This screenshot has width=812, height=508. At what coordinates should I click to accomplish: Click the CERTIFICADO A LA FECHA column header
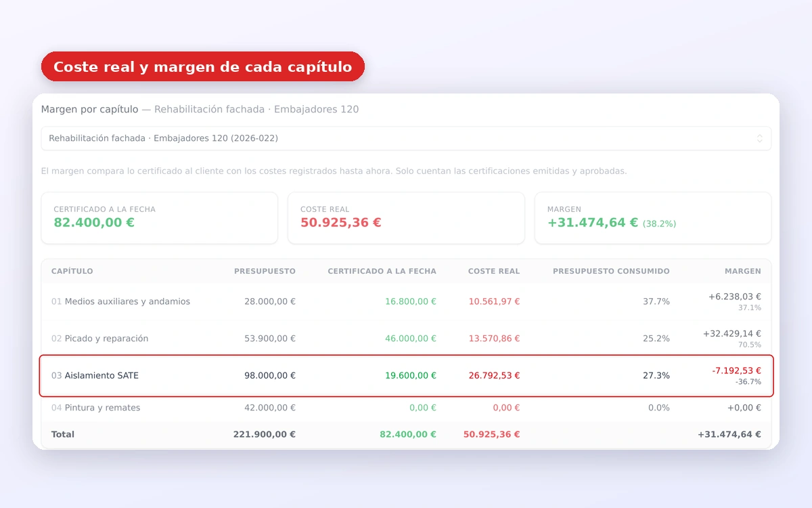coord(382,271)
